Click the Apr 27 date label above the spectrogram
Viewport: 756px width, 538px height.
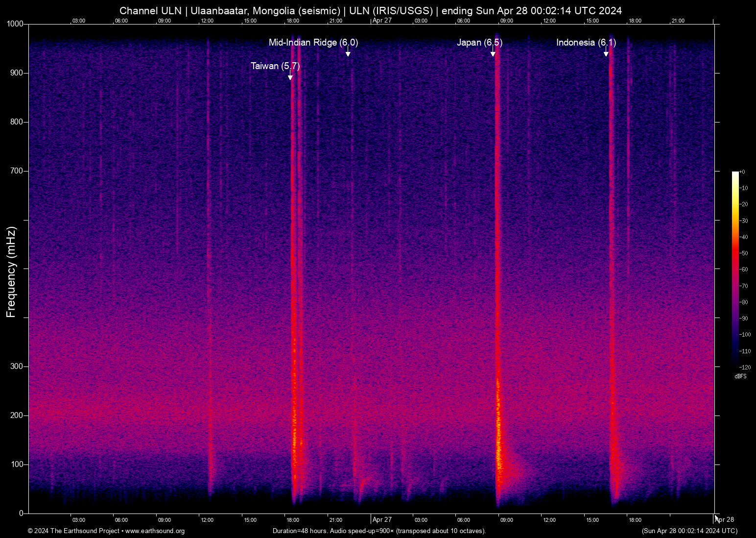tap(382, 20)
